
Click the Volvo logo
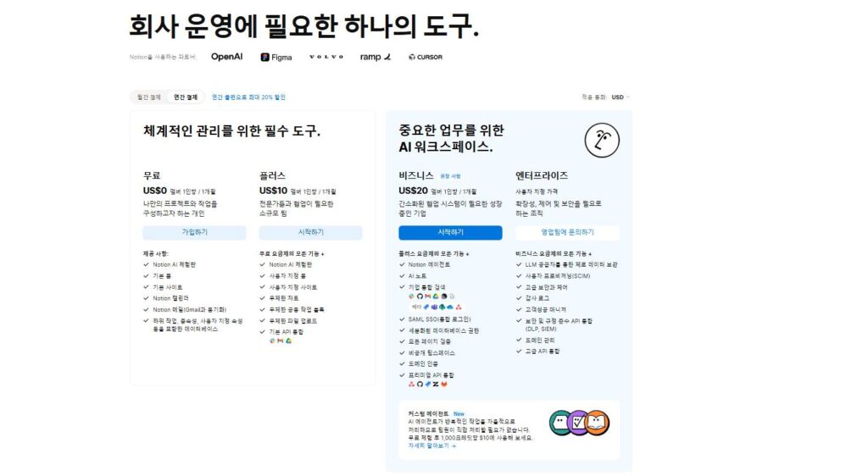326,57
